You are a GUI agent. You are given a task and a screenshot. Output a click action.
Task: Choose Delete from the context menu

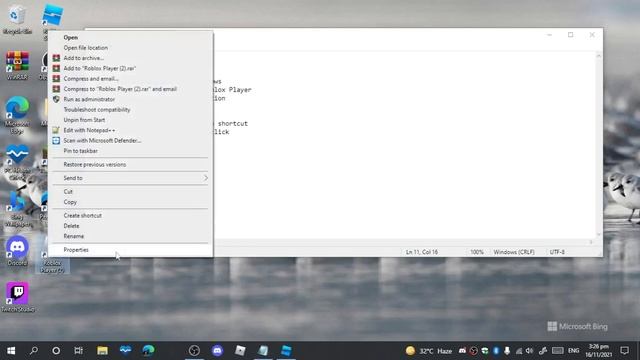coord(131,226)
